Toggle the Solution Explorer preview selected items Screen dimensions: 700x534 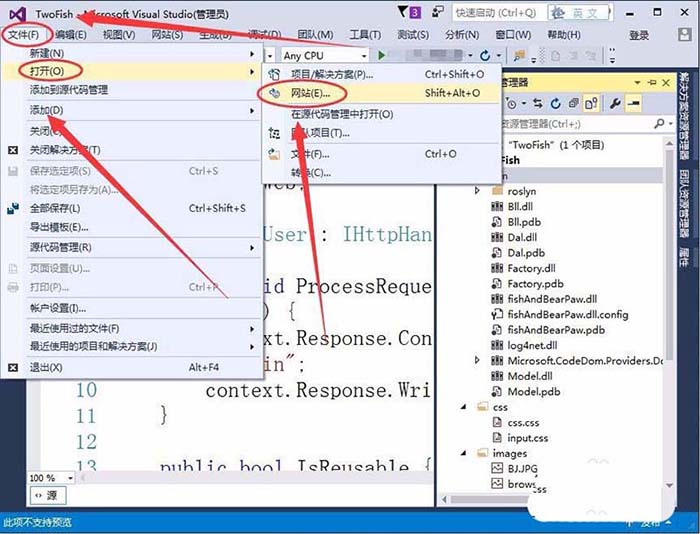(x=633, y=104)
